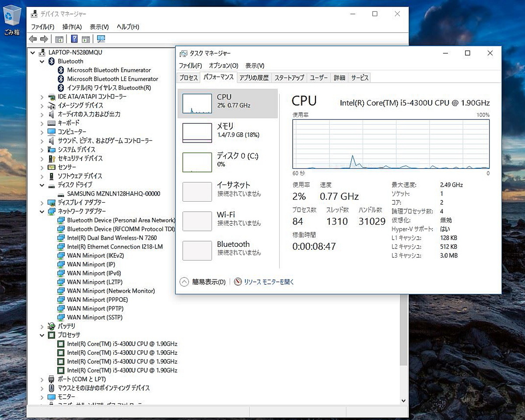
Task: Select インテル(R) ワイヤレス Bluetooth(R) device
Action: click(109, 87)
